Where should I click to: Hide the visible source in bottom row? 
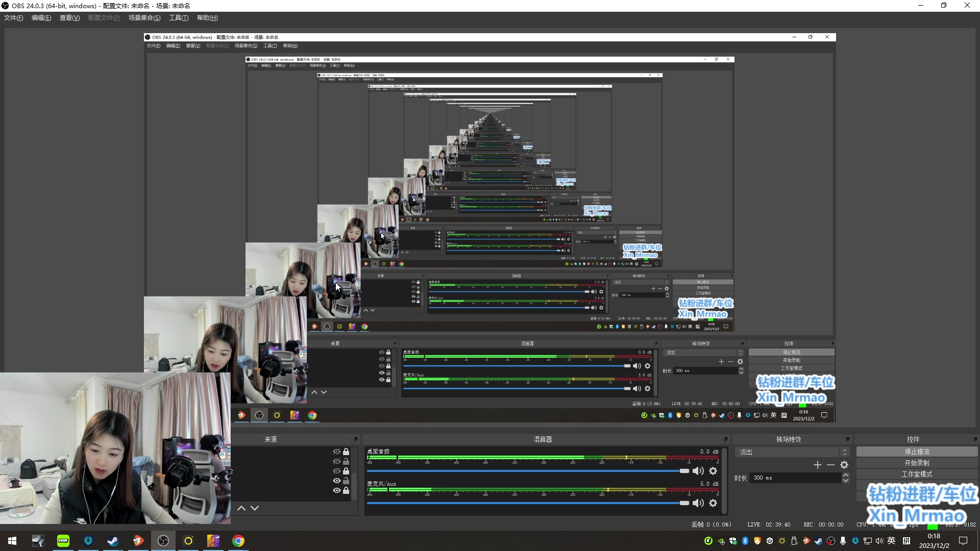pos(336,490)
